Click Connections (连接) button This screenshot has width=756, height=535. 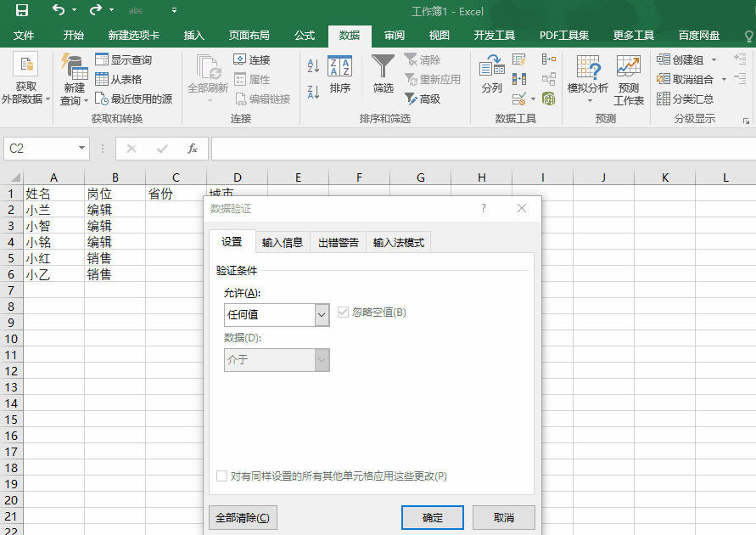[252, 59]
